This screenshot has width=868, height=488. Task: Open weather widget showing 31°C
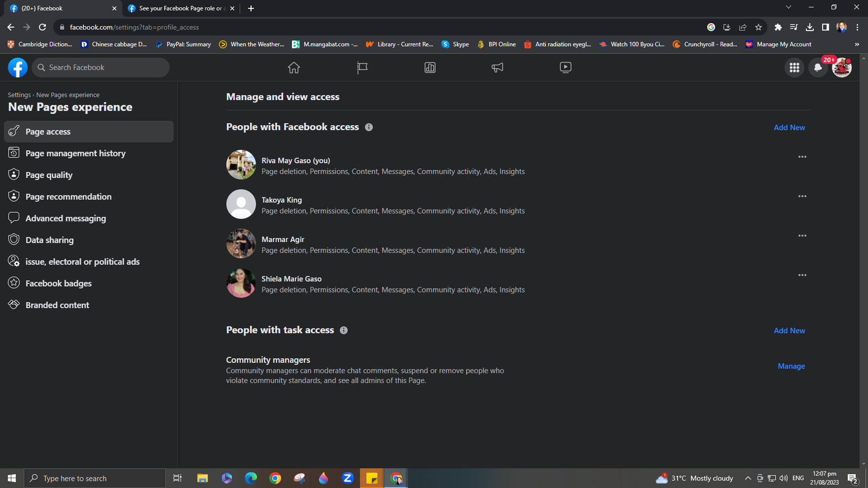pos(694,478)
